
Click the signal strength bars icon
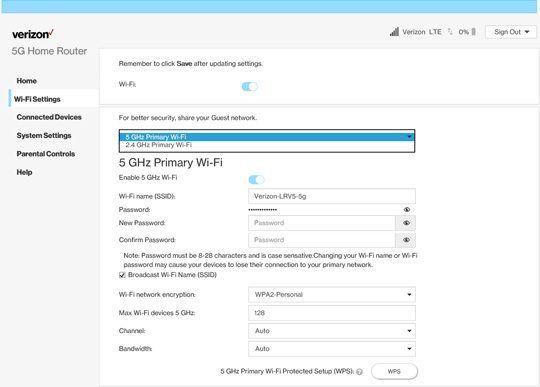point(394,32)
